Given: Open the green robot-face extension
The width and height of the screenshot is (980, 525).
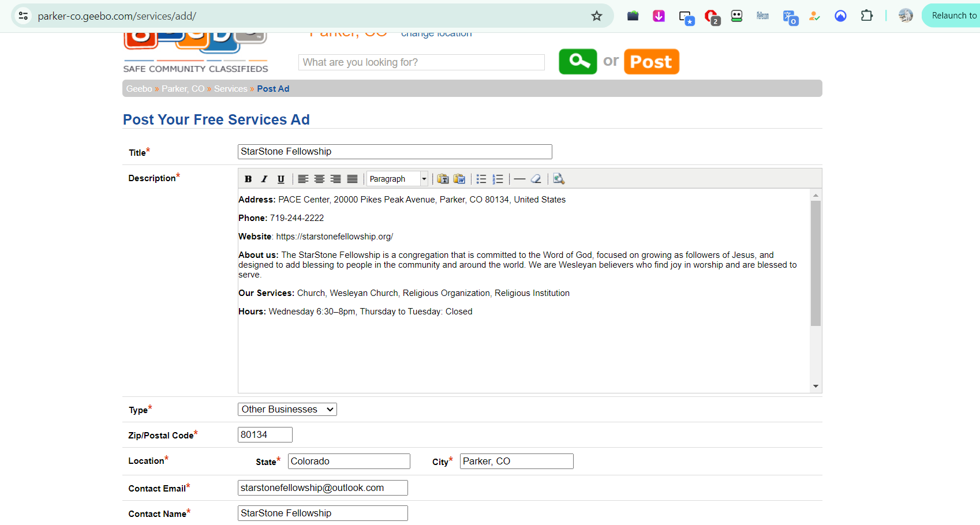Looking at the screenshot, I should click(736, 16).
